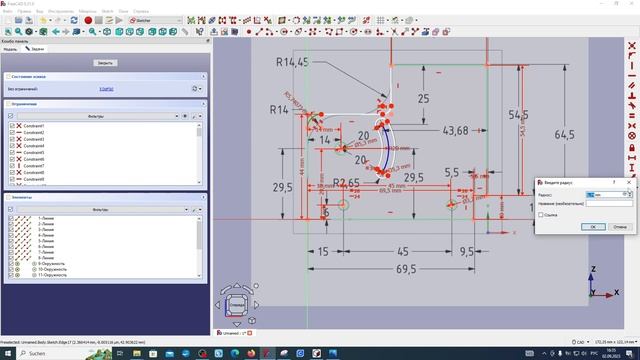
Task: Apply the Vertical constraint icon
Action: [632, 65]
